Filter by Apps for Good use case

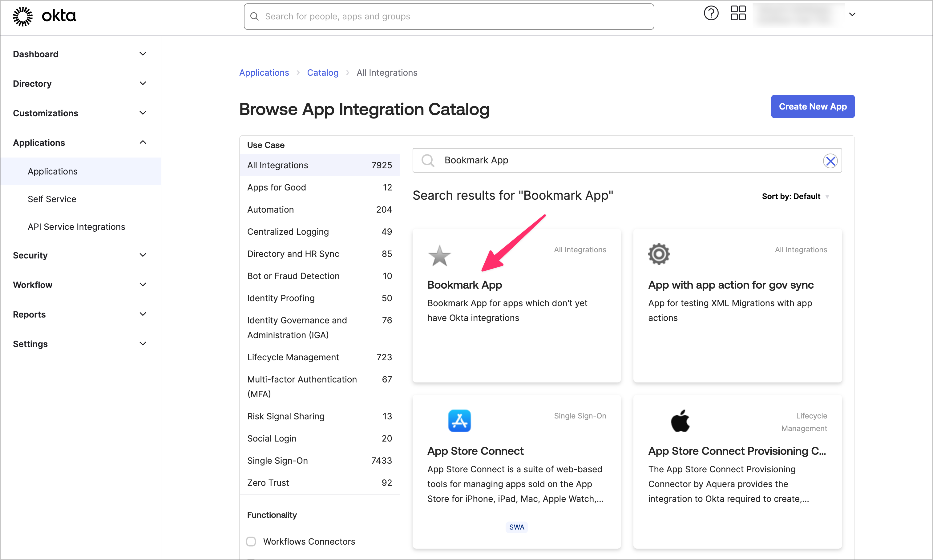319,188
